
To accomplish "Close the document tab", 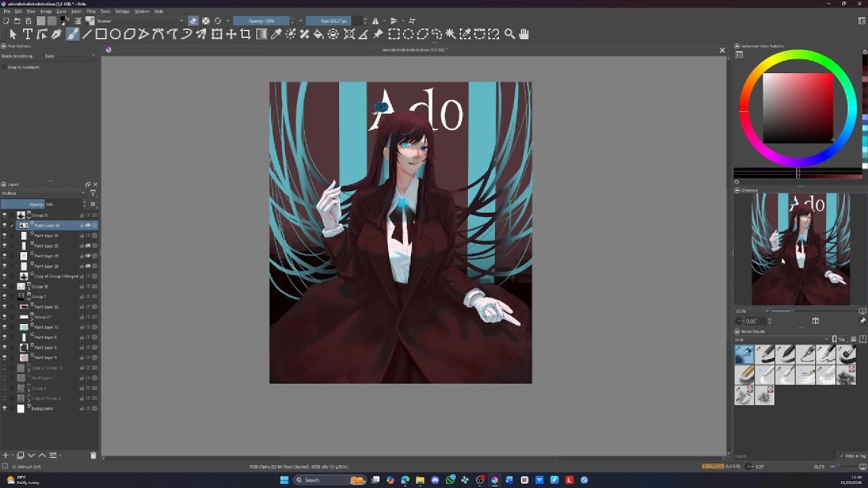I will click(x=722, y=50).
